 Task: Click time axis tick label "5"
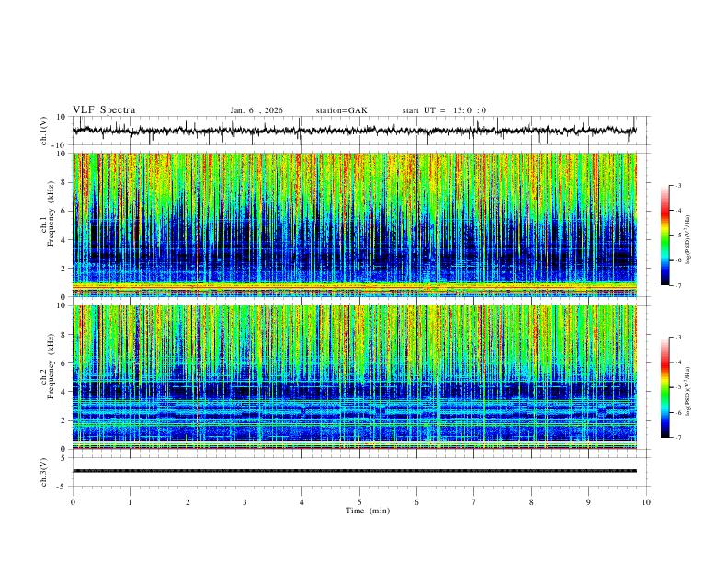pos(359,502)
